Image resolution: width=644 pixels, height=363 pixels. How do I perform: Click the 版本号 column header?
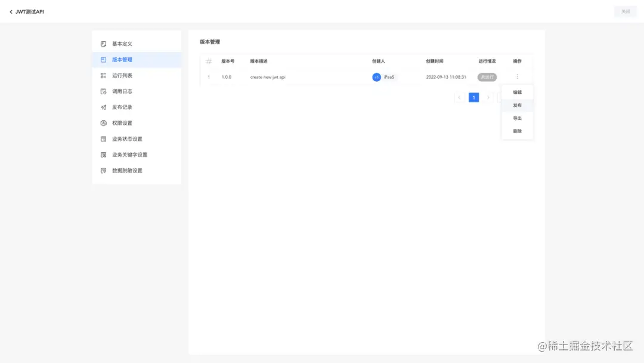pos(228,61)
